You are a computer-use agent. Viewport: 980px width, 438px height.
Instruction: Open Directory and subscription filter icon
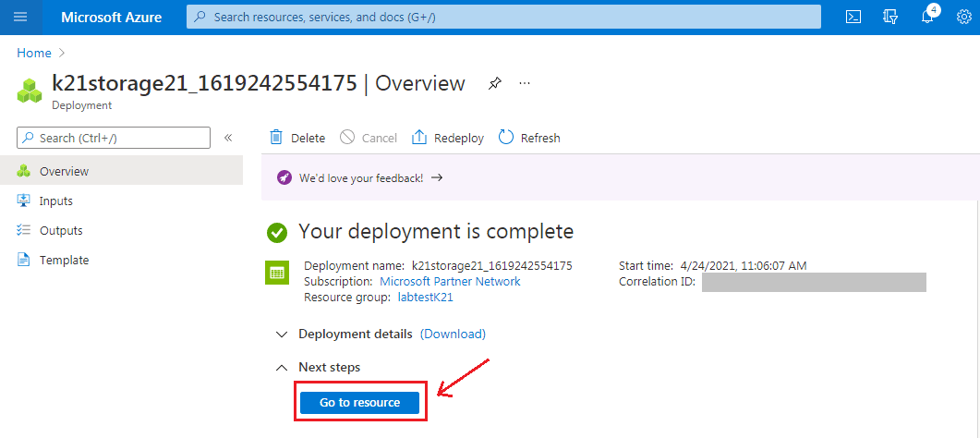click(x=890, y=17)
